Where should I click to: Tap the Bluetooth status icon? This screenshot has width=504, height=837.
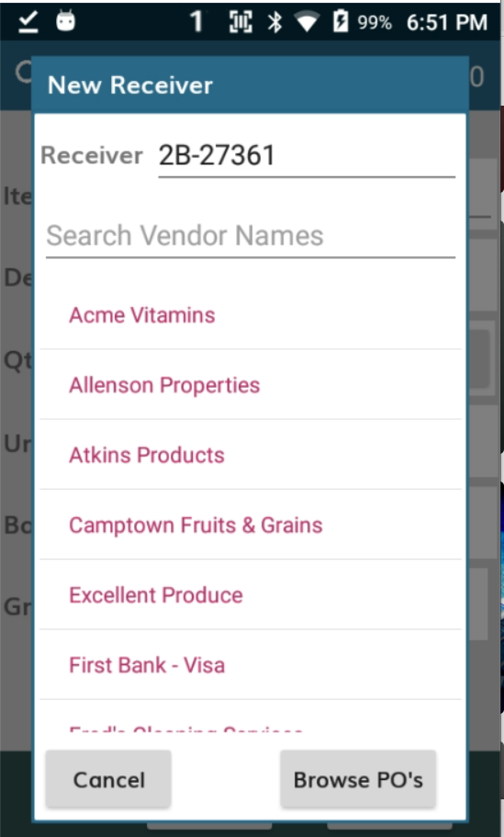[274, 22]
